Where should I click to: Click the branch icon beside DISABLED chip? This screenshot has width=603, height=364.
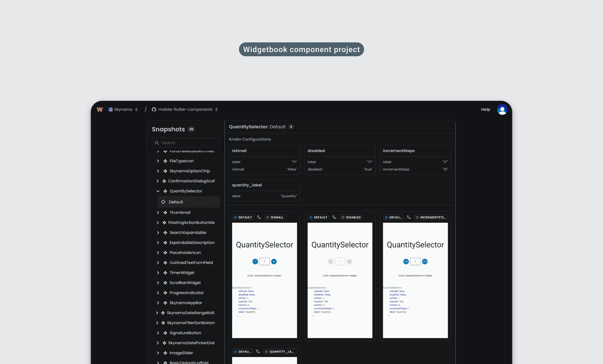[334, 217]
